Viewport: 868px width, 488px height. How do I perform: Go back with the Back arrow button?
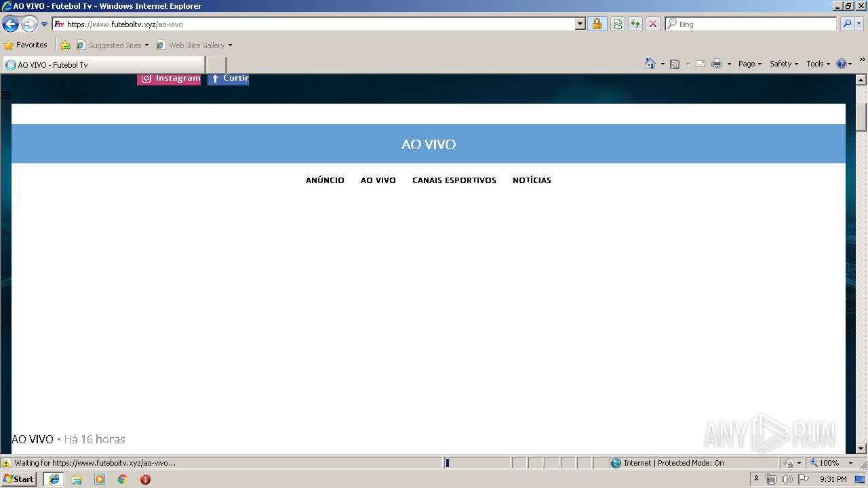(x=10, y=24)
